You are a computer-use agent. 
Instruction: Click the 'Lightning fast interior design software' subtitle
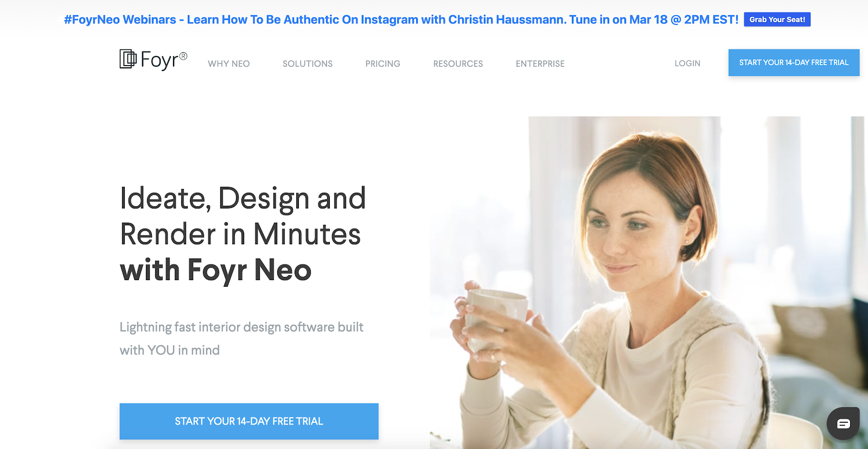pyautogui.click(x=241, y=327)
